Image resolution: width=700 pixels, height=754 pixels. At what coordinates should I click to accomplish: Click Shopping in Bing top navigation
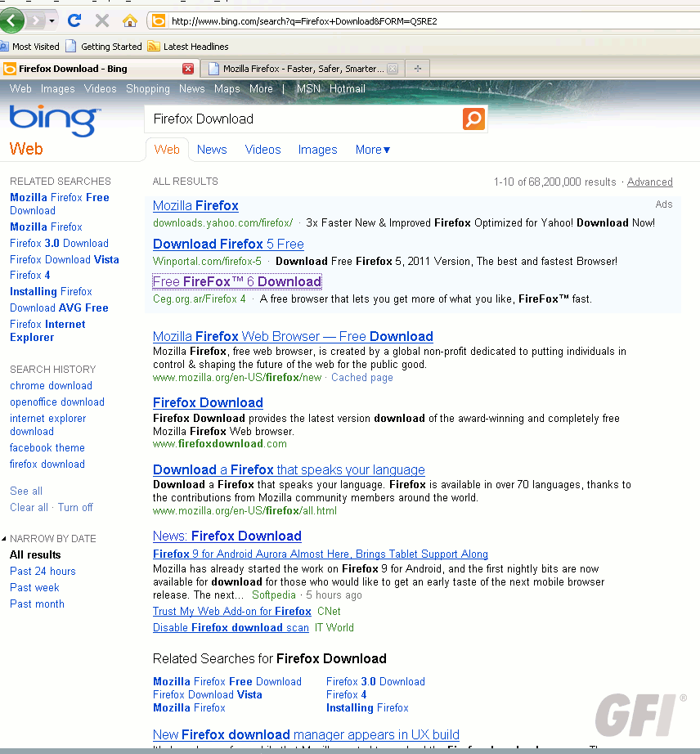(148, 89)
